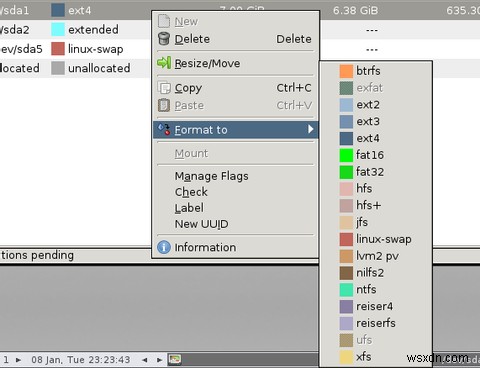Pick hfs text in format submenu

tap(364, 188)
